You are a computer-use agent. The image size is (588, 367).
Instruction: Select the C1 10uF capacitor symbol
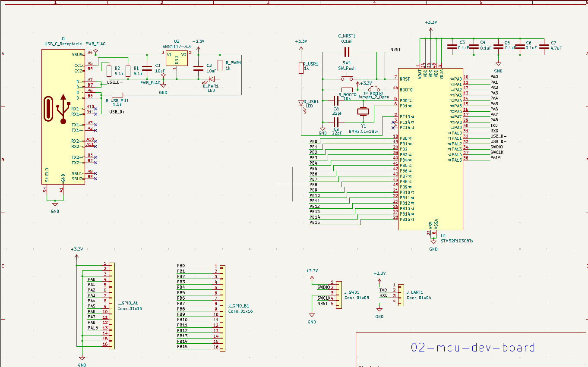[x=147, y=68]
